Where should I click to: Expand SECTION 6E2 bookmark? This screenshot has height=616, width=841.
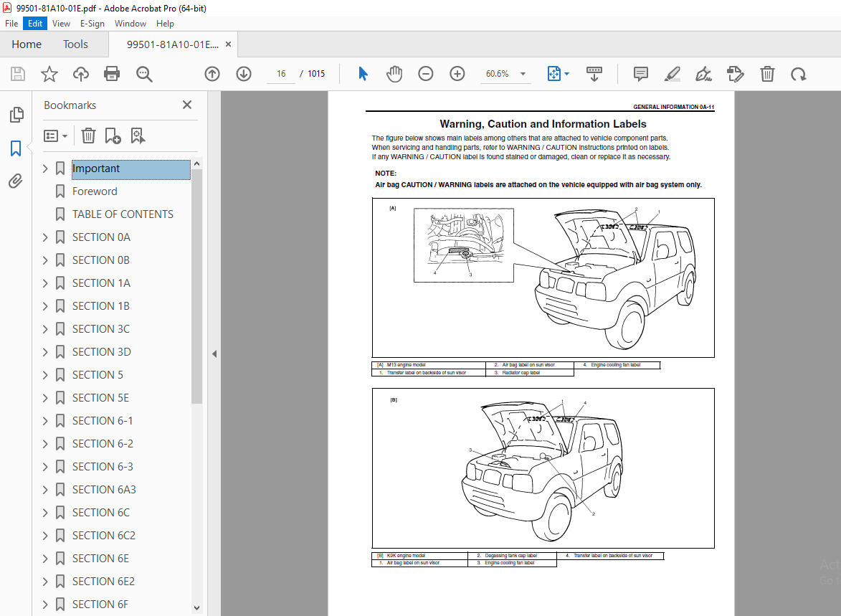pyautogui.click(x=45, y=581)
